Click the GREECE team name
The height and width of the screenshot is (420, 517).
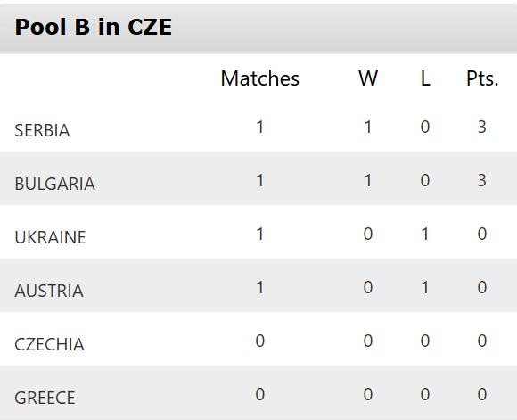coord(45,398)
